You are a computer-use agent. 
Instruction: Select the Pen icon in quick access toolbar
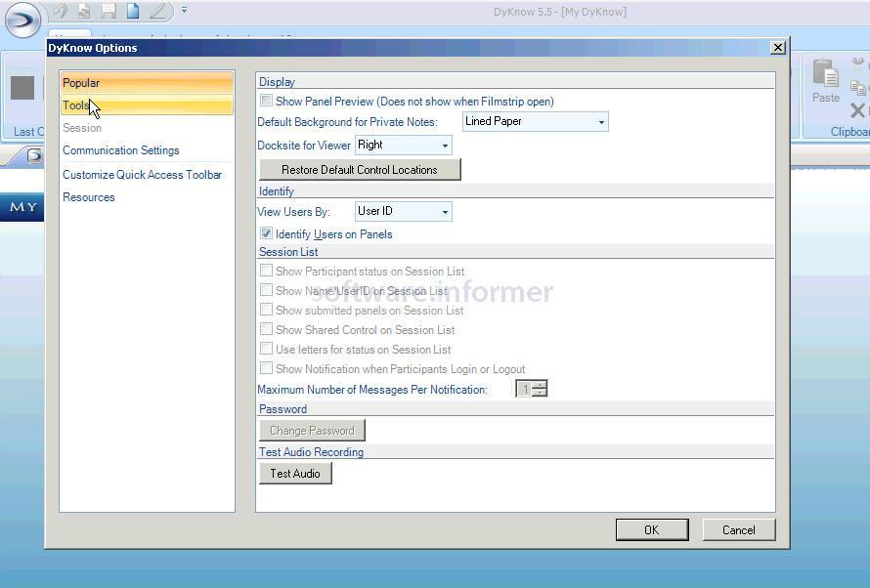coord(157,11)
